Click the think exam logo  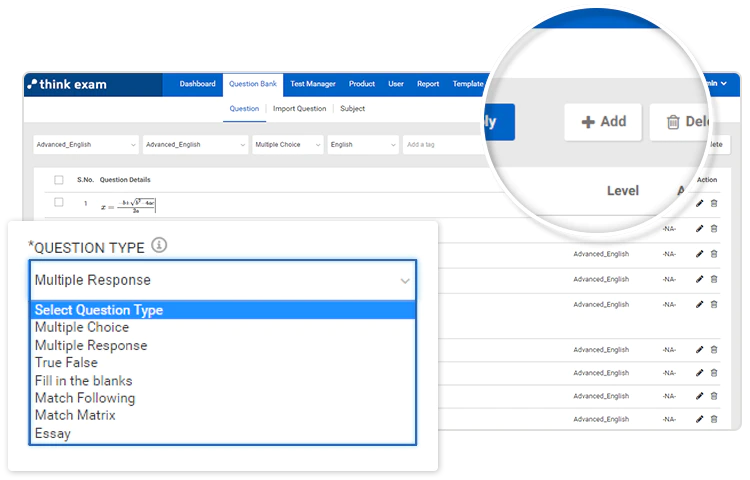67,85
